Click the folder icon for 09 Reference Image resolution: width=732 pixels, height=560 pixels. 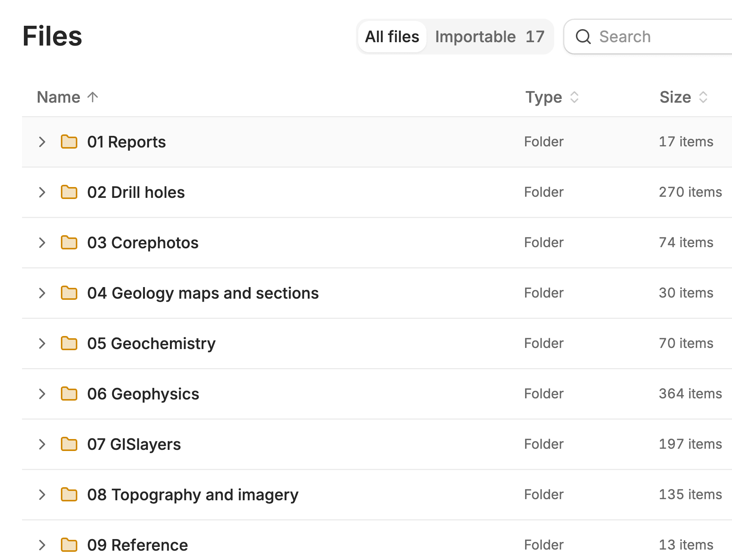(x=69, y=545)
